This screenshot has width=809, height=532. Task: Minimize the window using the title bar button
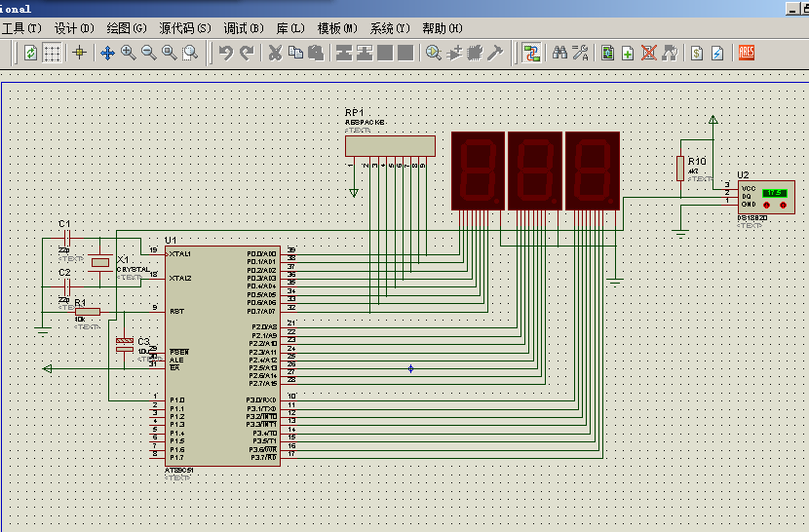(x=793, y=8)
